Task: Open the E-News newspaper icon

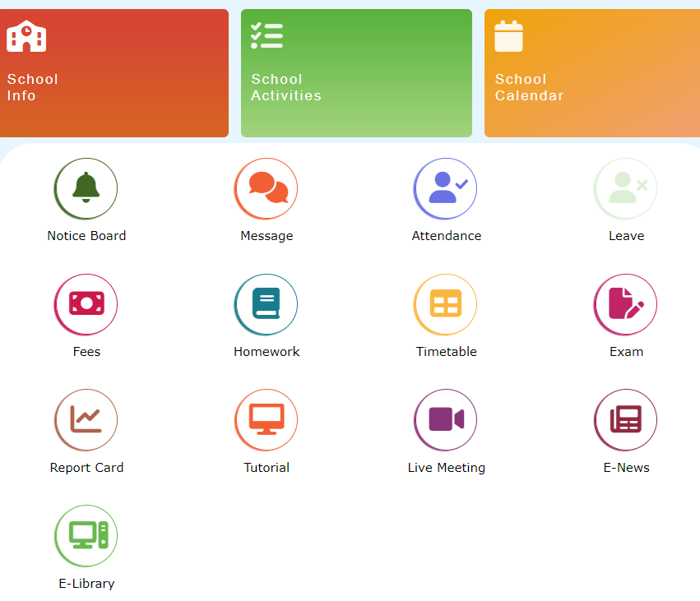Action: tap(626, 421)
